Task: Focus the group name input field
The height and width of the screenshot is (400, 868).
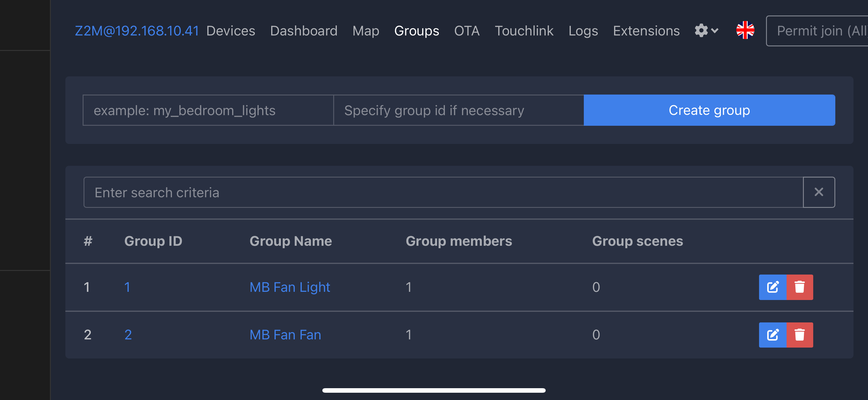Action: coord(208,110)
